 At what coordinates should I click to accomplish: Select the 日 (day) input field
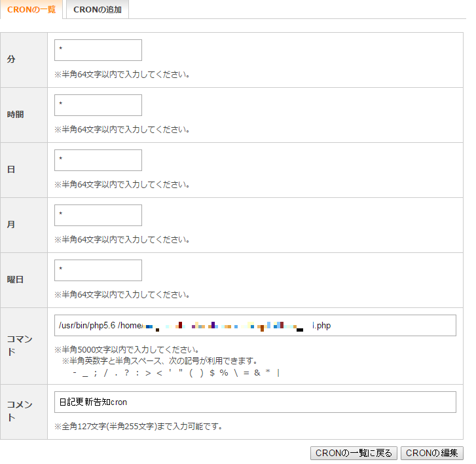pos(98,160)
